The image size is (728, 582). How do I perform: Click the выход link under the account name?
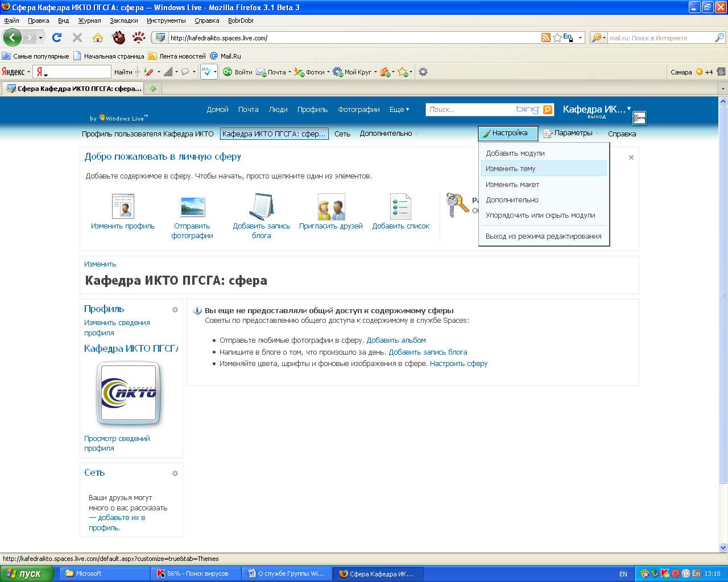pyautogui.click(x=597, y=117)
